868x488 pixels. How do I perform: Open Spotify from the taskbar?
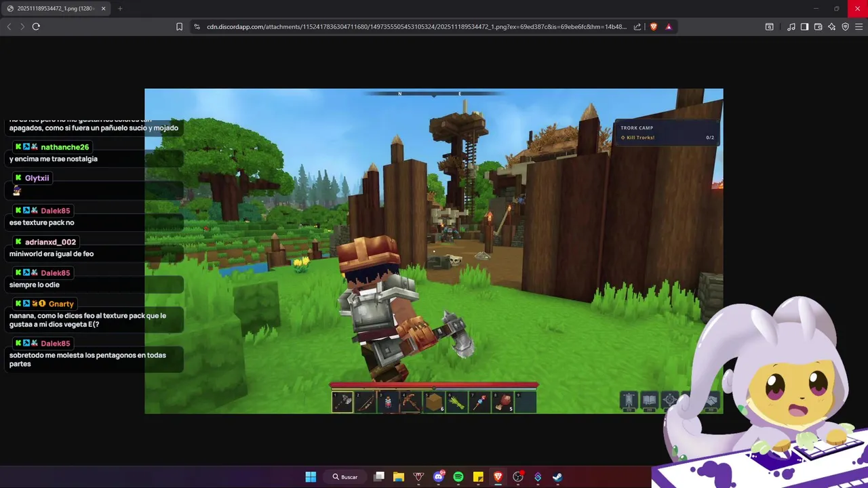point(458,476)
